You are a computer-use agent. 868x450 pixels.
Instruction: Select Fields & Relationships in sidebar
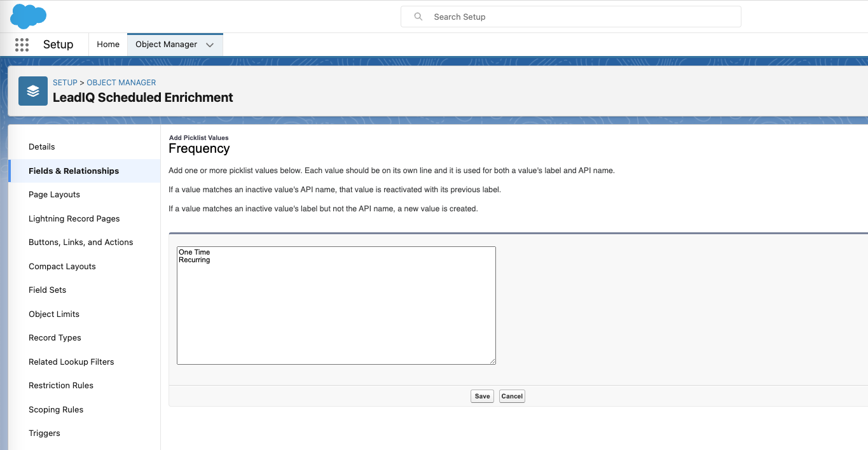(x=74, y=171)
